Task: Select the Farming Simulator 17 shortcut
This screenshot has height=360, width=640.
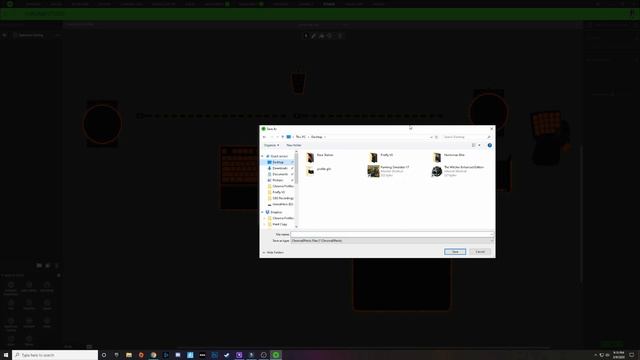Action: pyautogui.click(x=389, y=171)
